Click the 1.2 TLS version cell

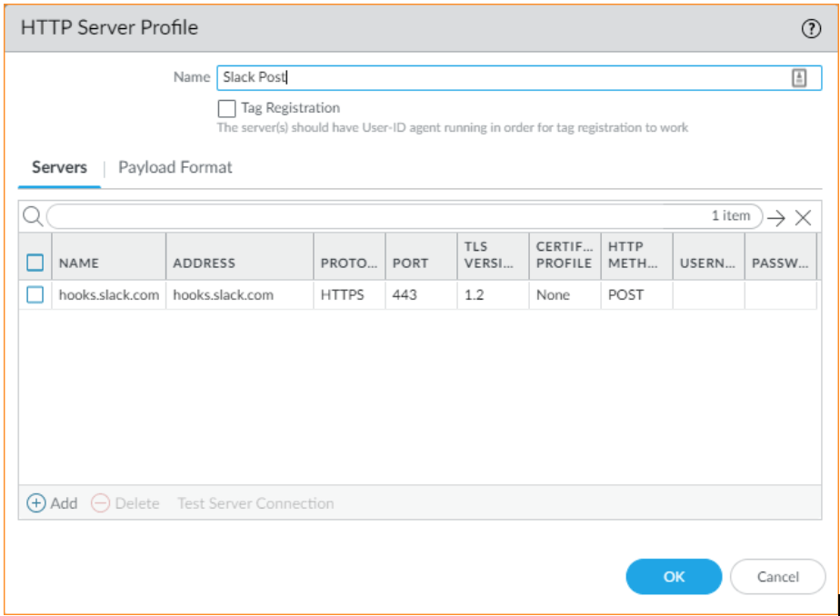click(x=493, y=295)
